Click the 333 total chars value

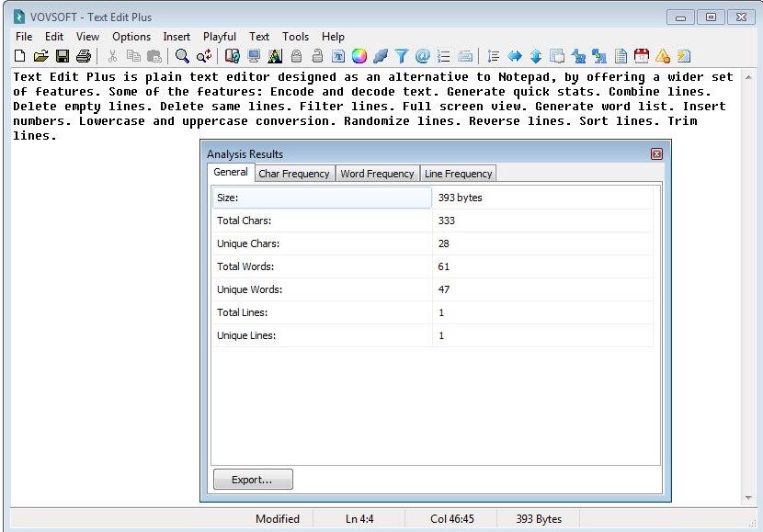(542, 221)
